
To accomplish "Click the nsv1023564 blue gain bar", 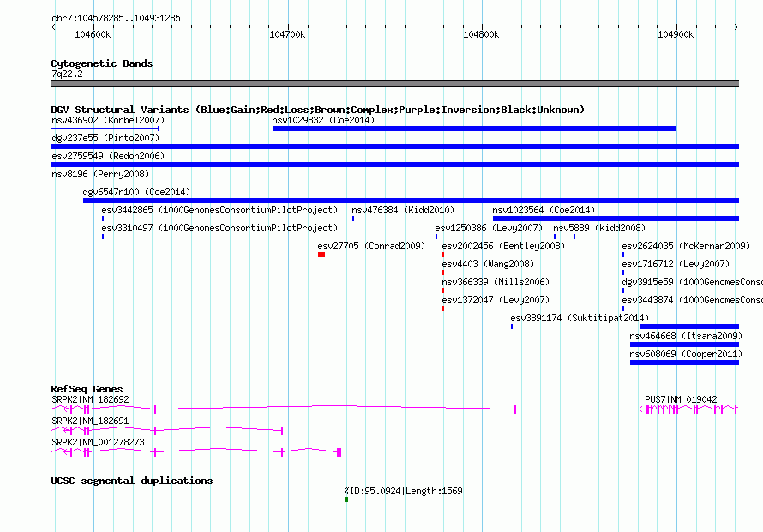I will [616, 218].
